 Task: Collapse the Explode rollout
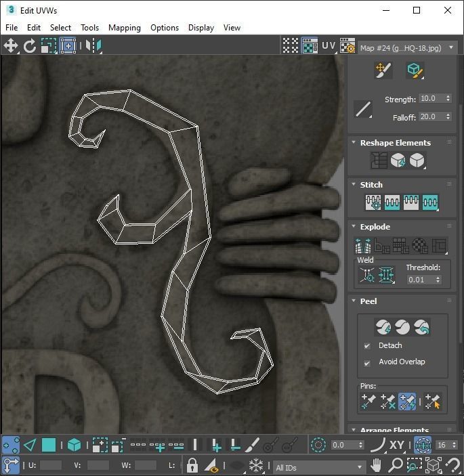coord(354,226)
